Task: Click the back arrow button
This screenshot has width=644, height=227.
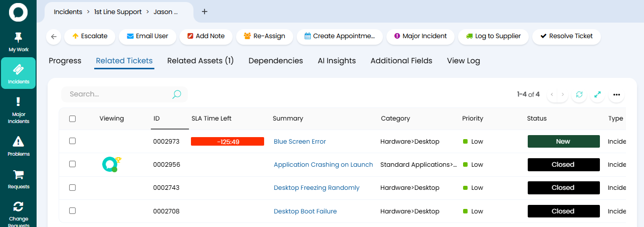Action: (x=54, y=37)
